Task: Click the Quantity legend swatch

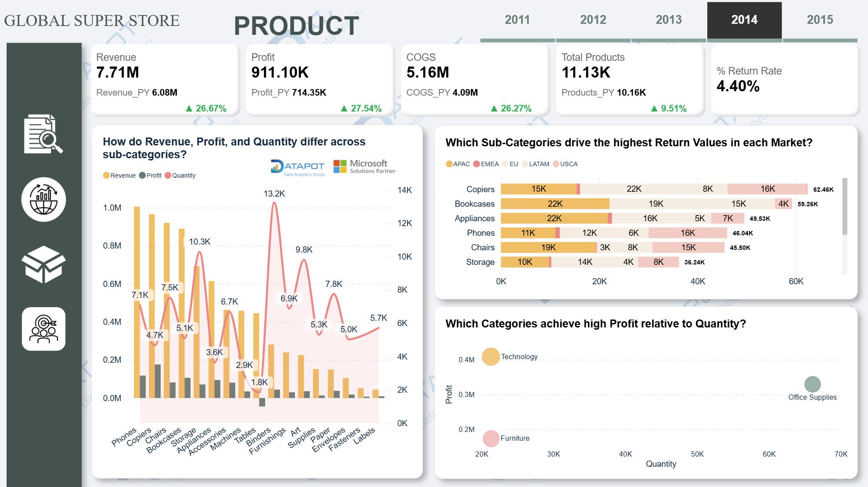Action: tap(168, 175)
